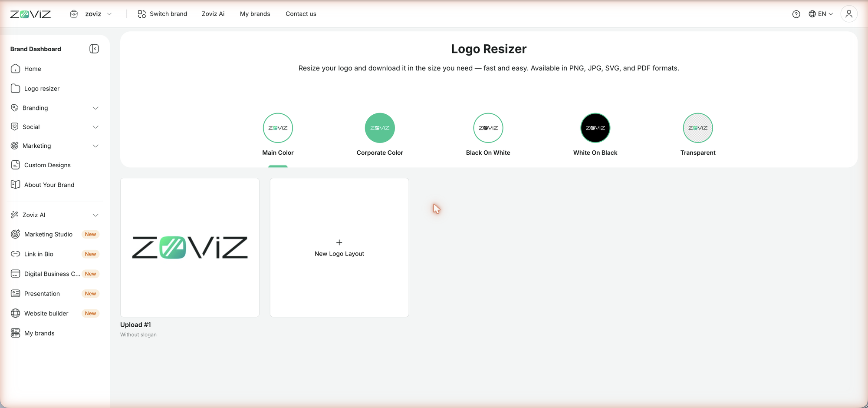The width and height of the screenshot is (868, 408).
Task: Select the Black On White variant
Action: click(488, 134)
